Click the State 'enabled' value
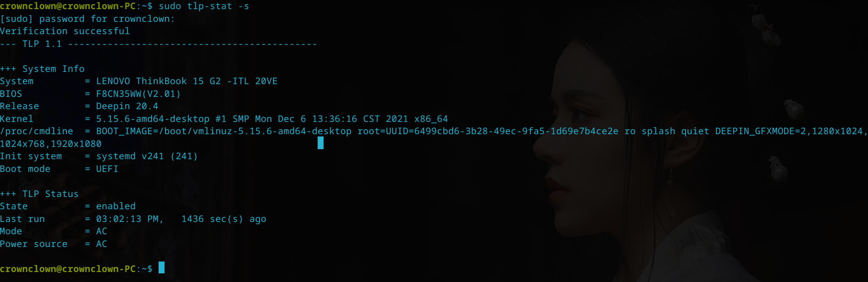 [116, 206]
